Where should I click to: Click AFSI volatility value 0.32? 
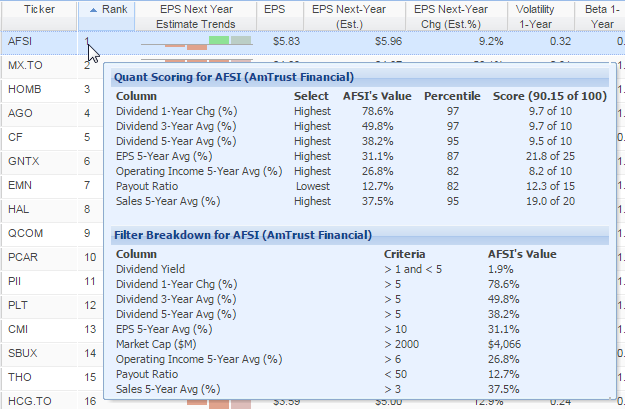click(x=560, y=41)
